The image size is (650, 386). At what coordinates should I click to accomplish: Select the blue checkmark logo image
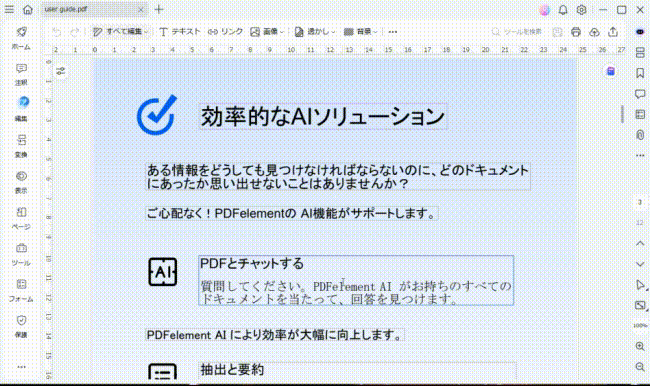point(157,115)
